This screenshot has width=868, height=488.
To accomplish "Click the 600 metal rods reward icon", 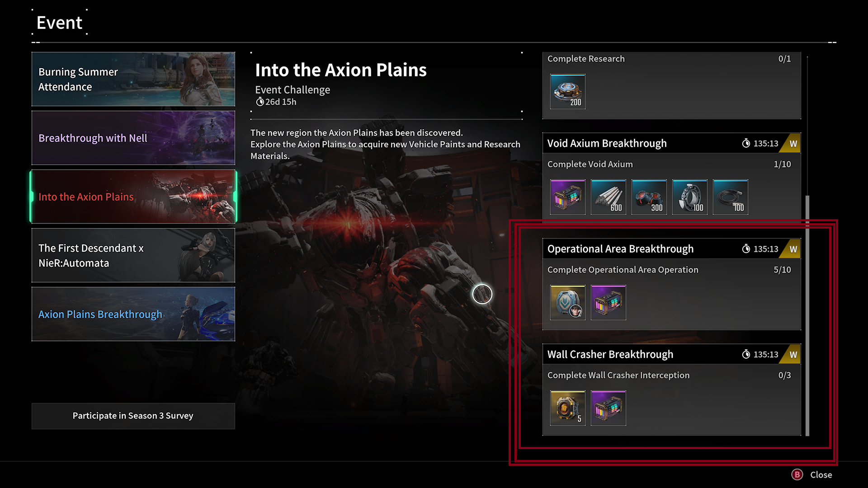I will pyautogui.click(x=609, y=197).
